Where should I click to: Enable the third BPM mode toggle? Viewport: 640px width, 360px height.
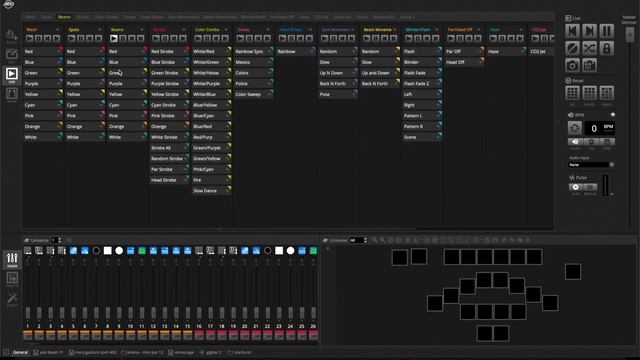click(607, 142)
